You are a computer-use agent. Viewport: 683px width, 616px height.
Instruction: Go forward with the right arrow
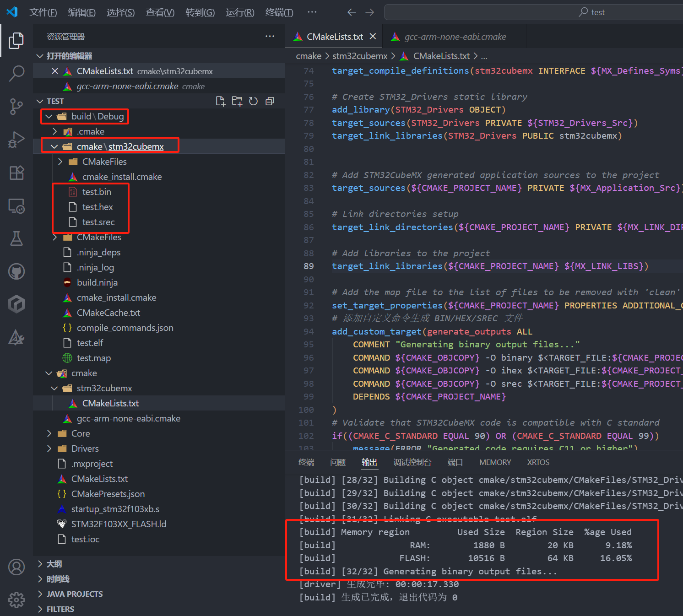coord(369,12)
